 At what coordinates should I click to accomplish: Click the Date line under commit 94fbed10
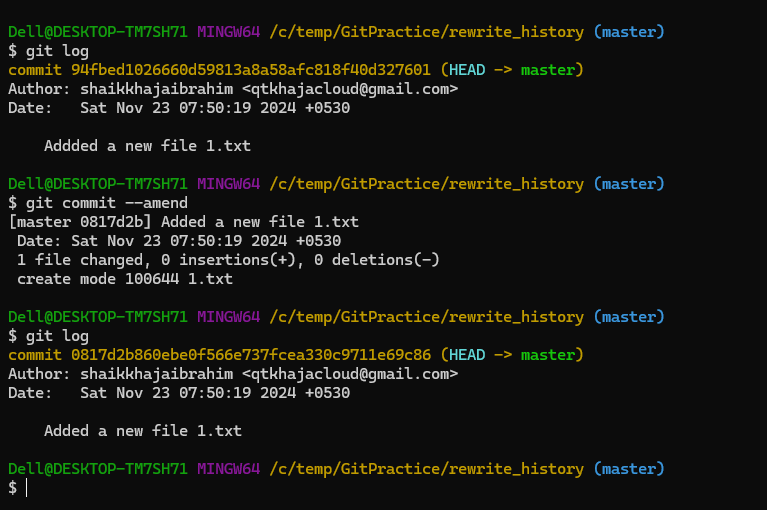point(179,108)
